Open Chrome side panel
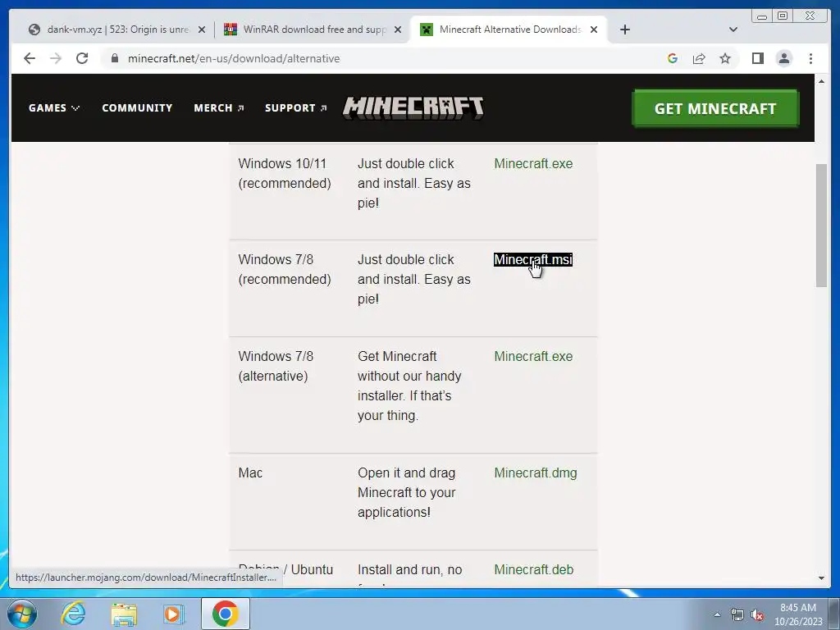This screenshot has height=630, width=840. pyautogui.click(x=757, y=58)
